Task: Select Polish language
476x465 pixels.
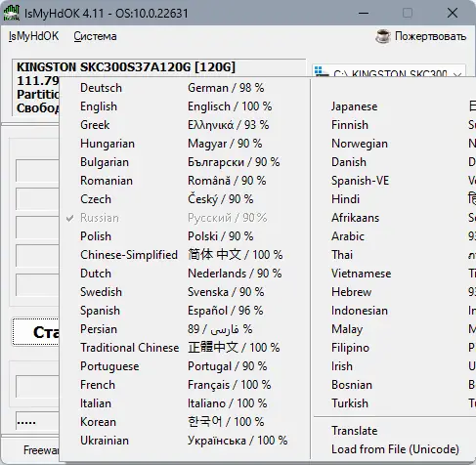Action: [x=185, y=236]
